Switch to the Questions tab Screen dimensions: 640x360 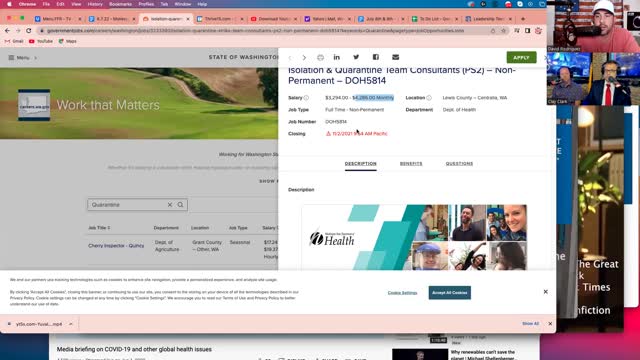coord(459,164)
